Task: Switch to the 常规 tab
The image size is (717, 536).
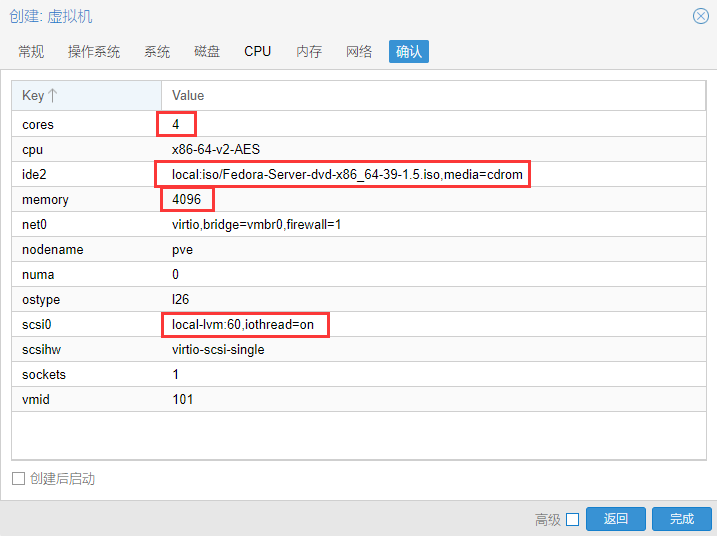Action: coord(31,51)
